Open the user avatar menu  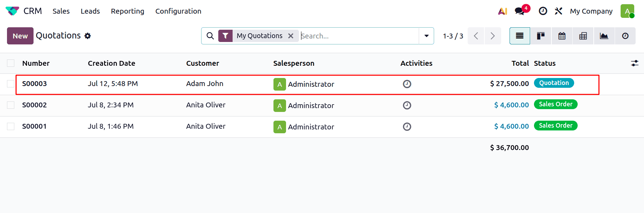[x=627, y=11]
